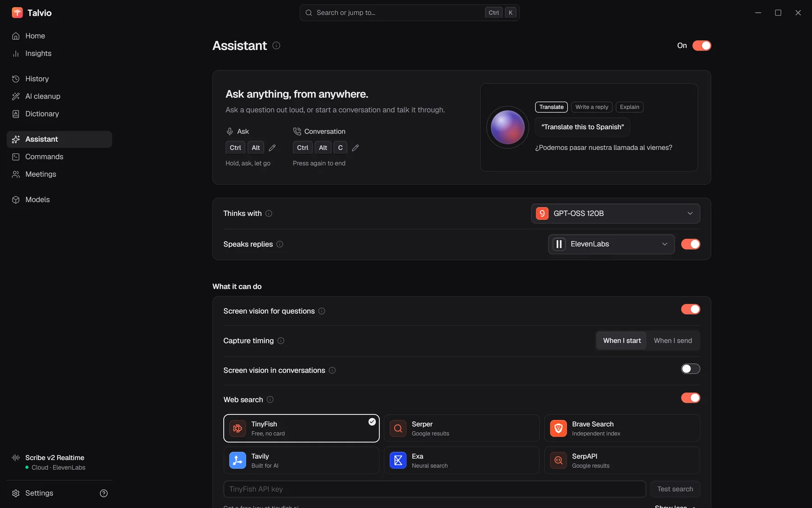Image resolution: width=812 pixels, height=508 pixels.
Task: Click the Talvio logo icon
Action: click(x=17, y=13)
